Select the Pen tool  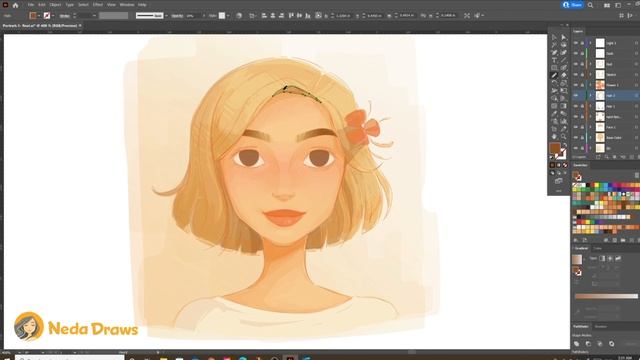tap(554, 52)
